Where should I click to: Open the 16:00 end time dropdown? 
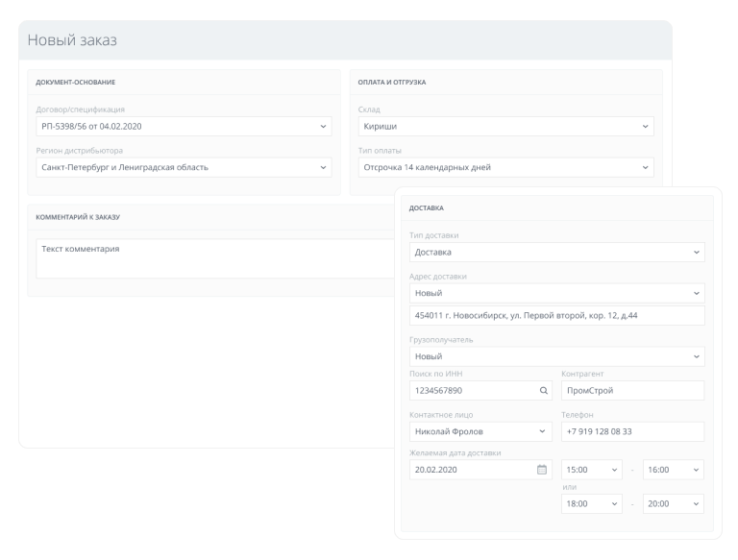(674, 470)
